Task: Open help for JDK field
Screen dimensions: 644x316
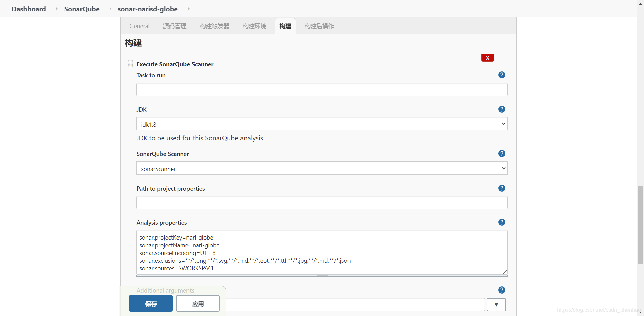Action: point(502,109)
